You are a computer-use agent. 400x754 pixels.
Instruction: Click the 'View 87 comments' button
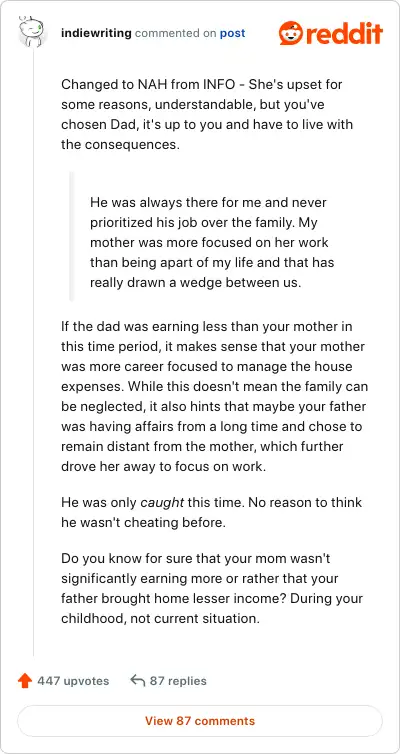(200, 721)
